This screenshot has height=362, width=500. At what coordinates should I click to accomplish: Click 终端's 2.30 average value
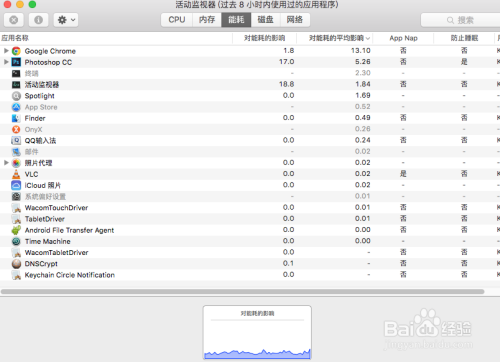click(363, 73)
